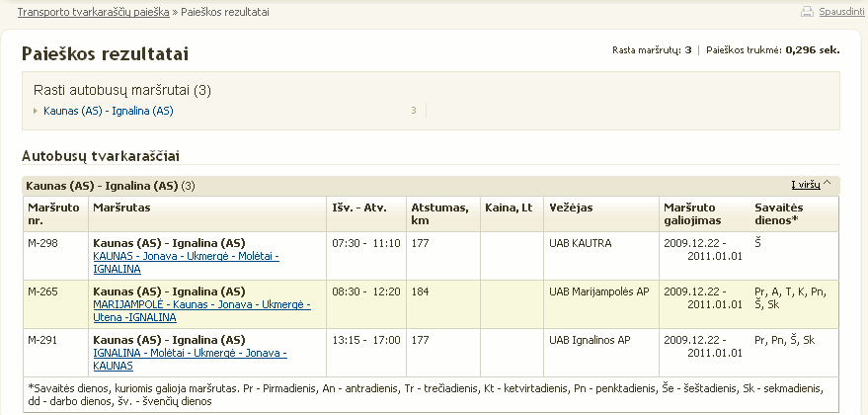Select the M-291 route row number

pyautogui.click(x=42, y=340)
